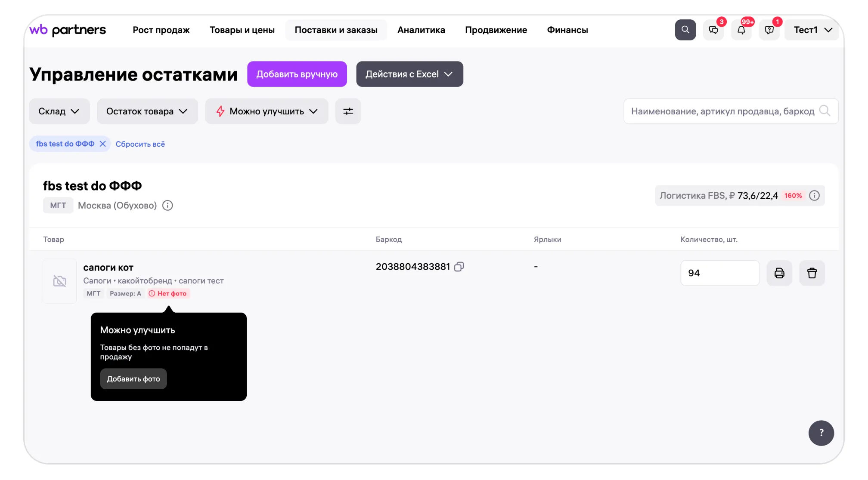Remove the fbs test do ФФФ filter chip
Image resolution: width=868 pixels, height=480 pixels.
point(102,144)
